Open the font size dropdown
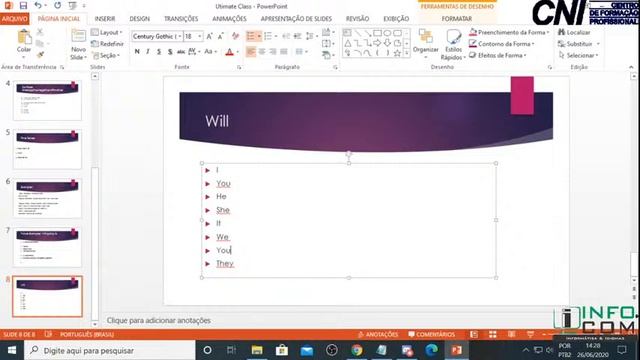This screenshot has height=360, width=640. pos(200,36)
